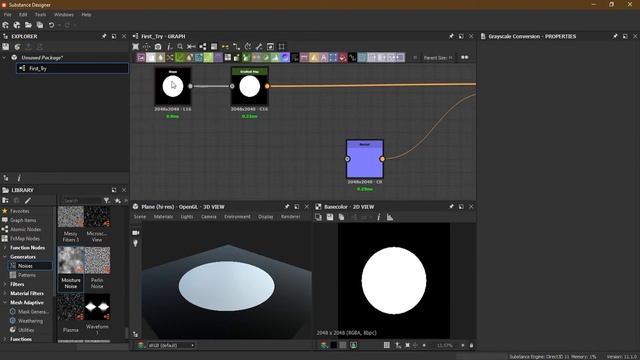
Task: Click the save icon in Explorer toolbar
Action: [x=6, y=47]
